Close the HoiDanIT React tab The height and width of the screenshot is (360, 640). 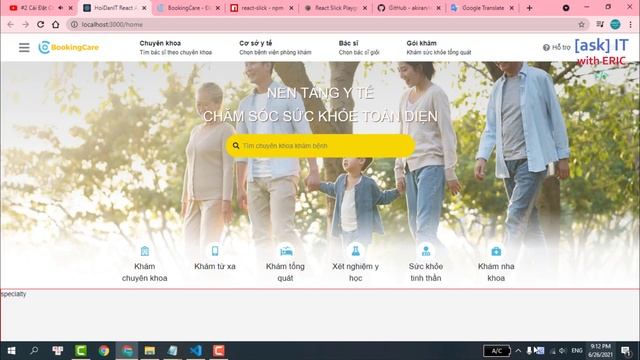pyautogui.click(x=144, y=8)
